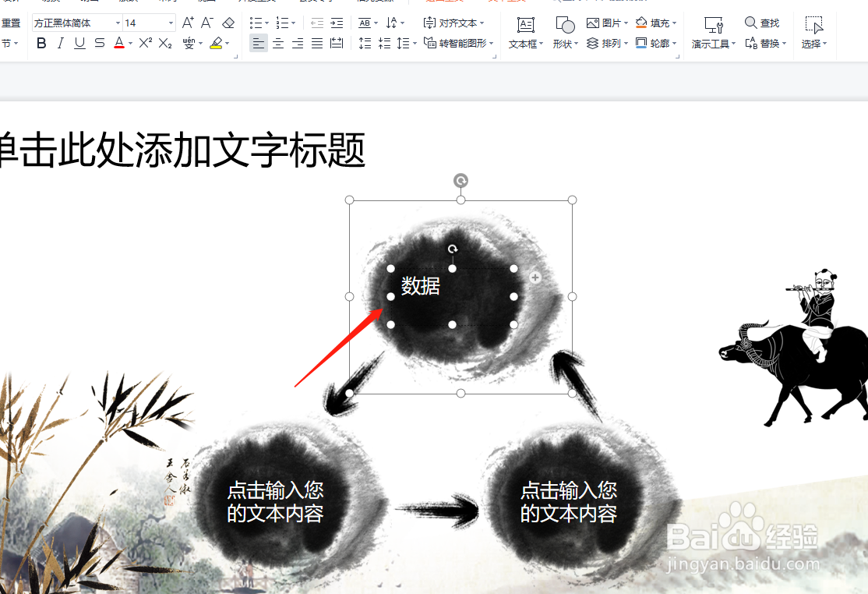Expand the 填充 (Fill) dropdown
This screenshot has width=868, height=594.
click(x=673, y=23)
